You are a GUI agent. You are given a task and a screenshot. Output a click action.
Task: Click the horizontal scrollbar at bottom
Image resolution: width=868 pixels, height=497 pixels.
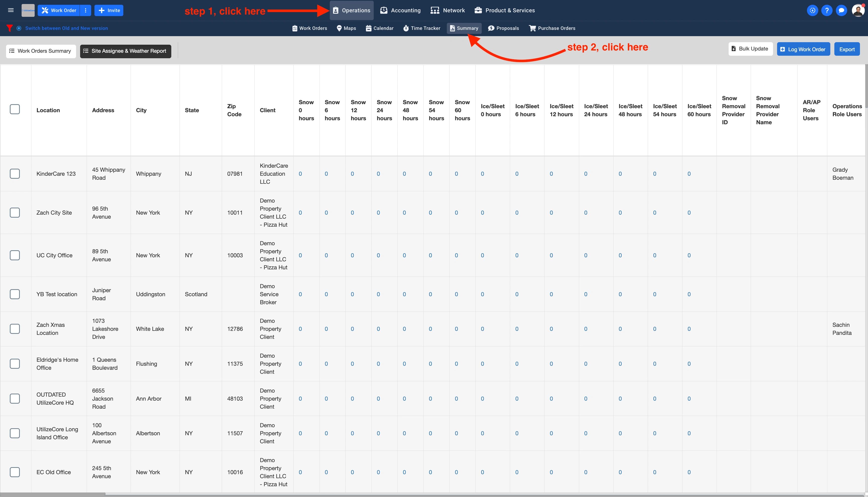tap(53, 494)
